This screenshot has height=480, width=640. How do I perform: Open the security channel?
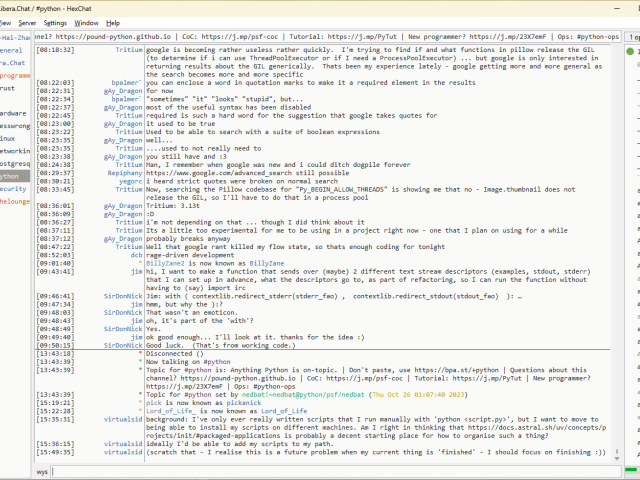pyautogui.click(x=13, y=188)
